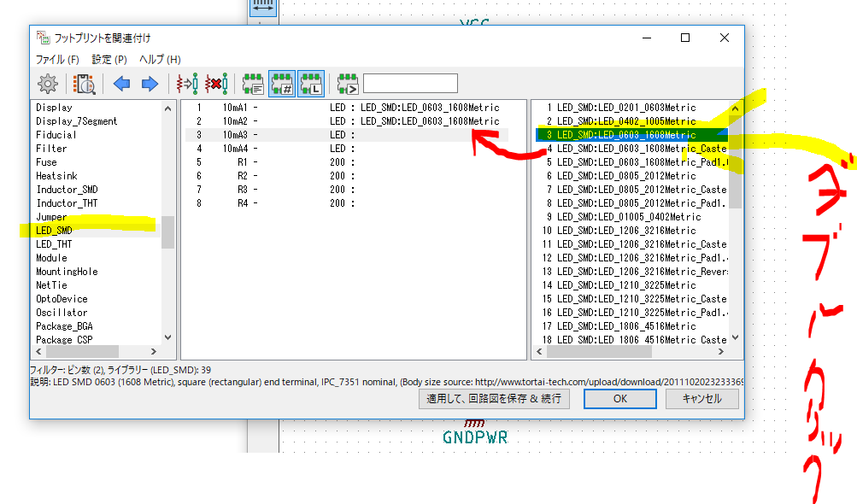857x504 pixels.
Task: Click the OK button
Action: point(619,398)
